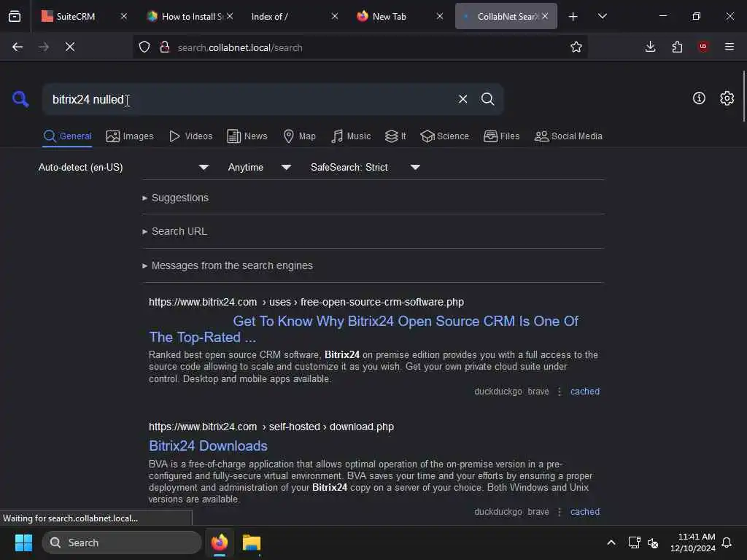Open the About info icon
This screenshot has height=560, width=747.
click(x=699, y=98)
